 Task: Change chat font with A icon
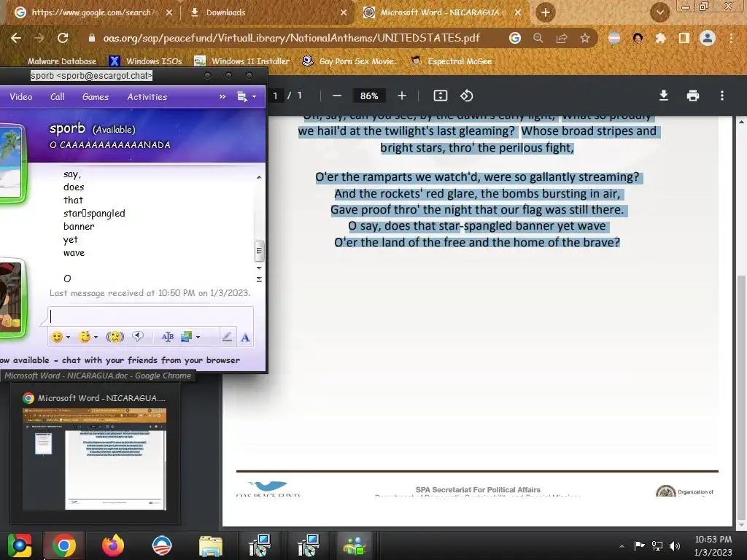coord(245,338)
